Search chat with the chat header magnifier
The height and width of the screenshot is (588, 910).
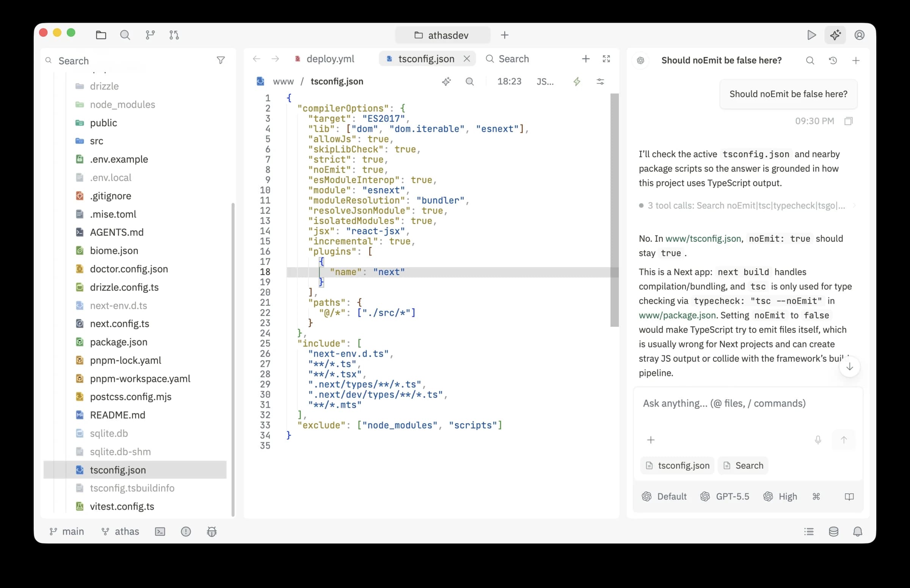click(x=810, y=60)
